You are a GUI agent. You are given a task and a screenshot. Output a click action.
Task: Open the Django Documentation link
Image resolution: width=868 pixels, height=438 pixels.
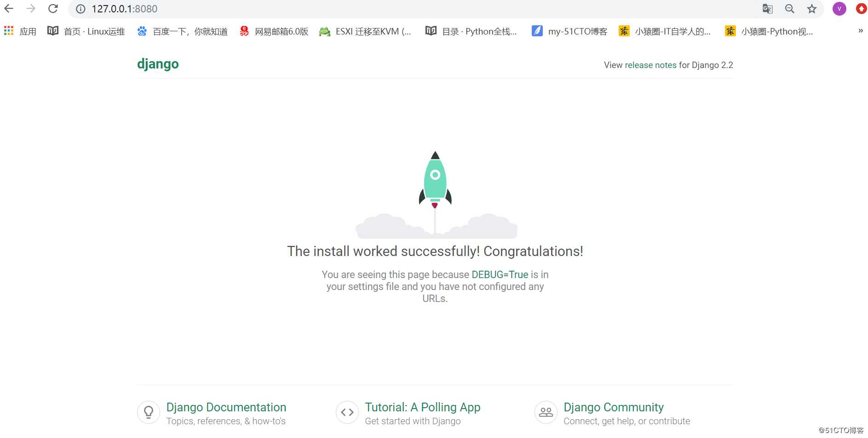pyautogui.click(x=226, y=407)
